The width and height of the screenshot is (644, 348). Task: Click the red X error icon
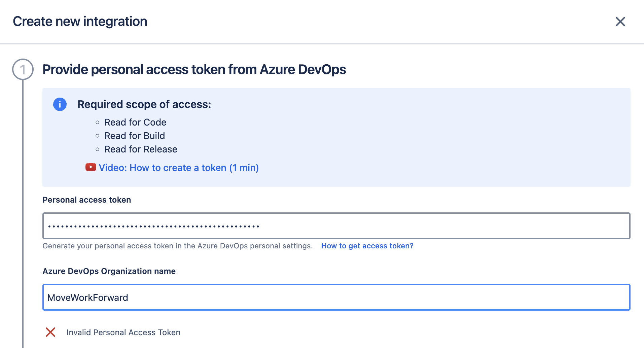[x=50, y=332]
